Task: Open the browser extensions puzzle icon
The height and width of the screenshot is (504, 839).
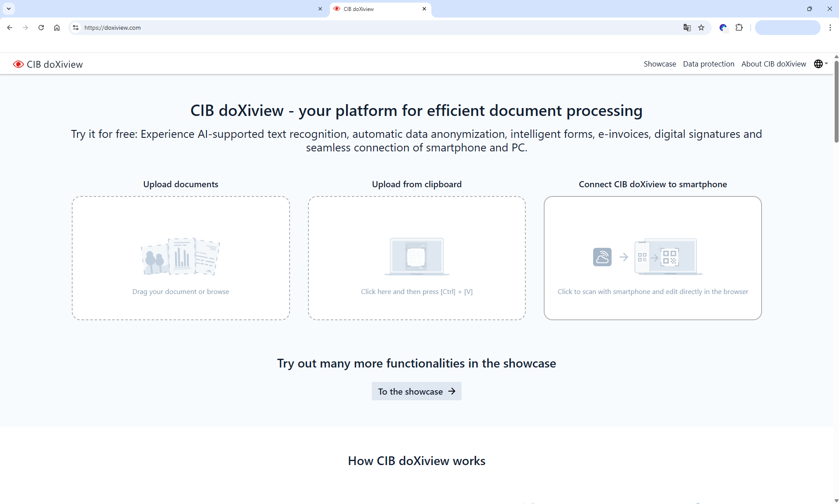Action: (x=739, y=28)
